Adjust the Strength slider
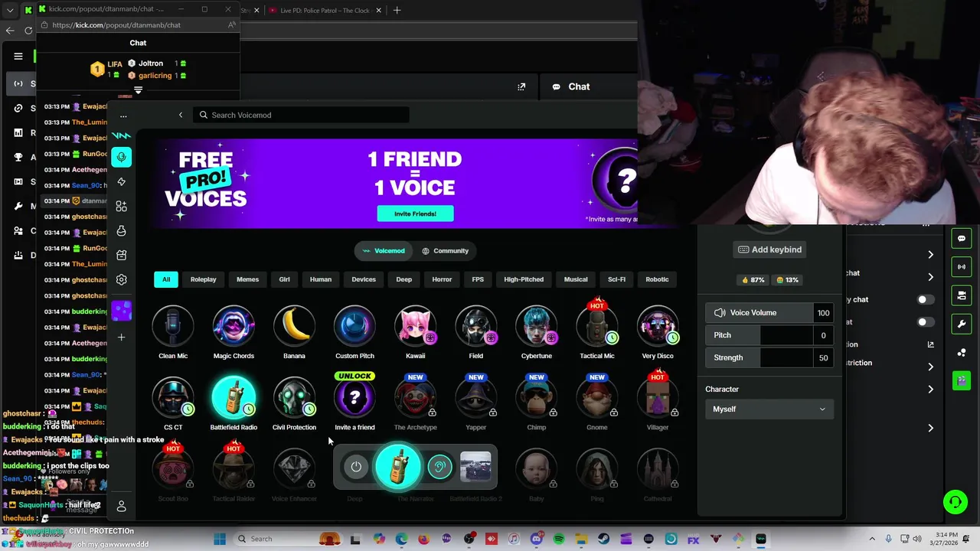The width and height of the screenshot is (980, 551). pyautogui.click(x=769, y=357)
